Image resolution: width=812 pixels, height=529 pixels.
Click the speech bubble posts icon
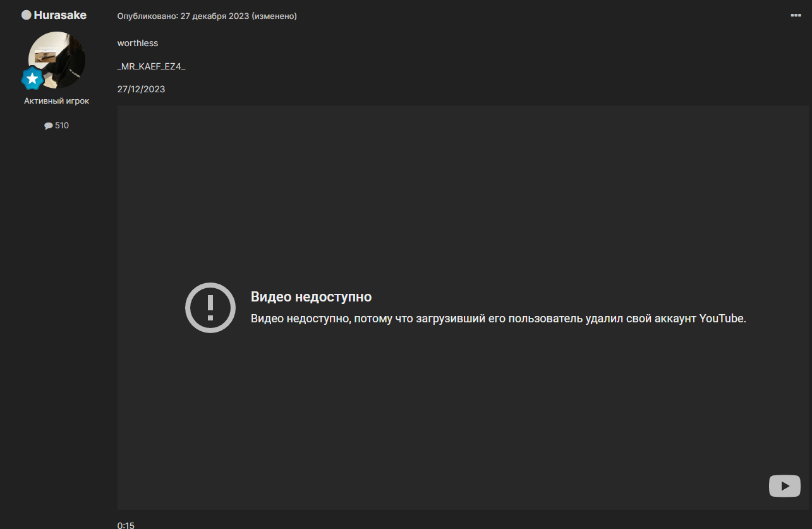click(48, 126)
